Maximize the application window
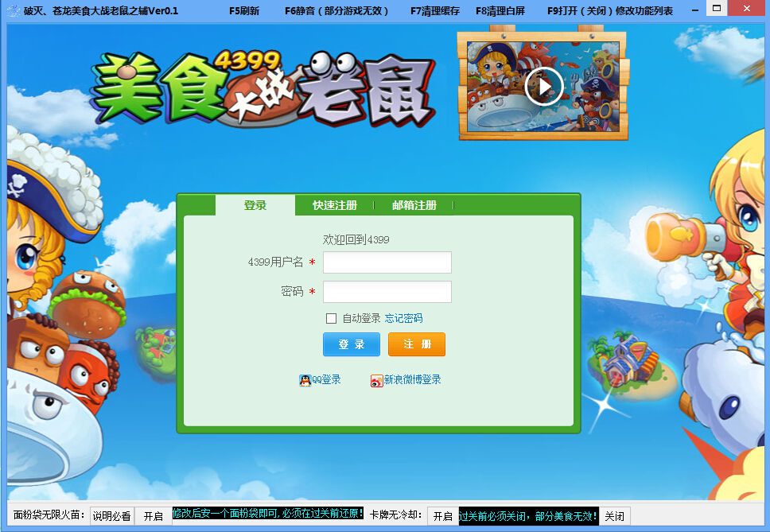 click(x=717, y=8)
